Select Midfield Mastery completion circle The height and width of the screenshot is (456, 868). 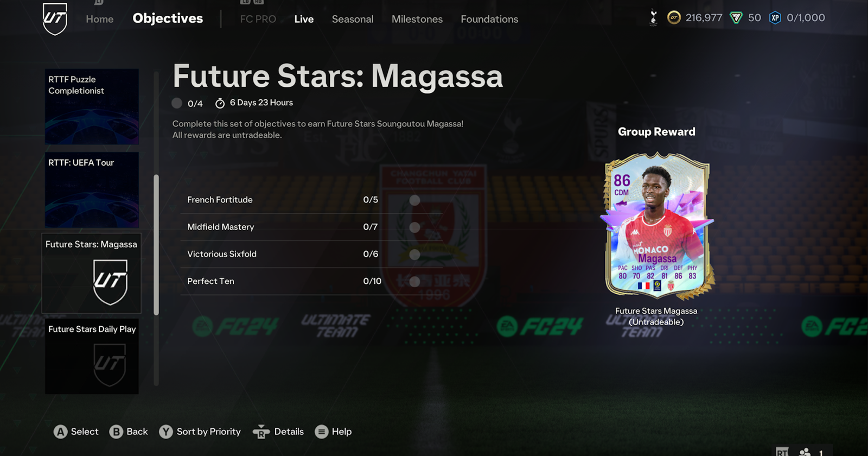pyautogui.click(x=415, y=227)
